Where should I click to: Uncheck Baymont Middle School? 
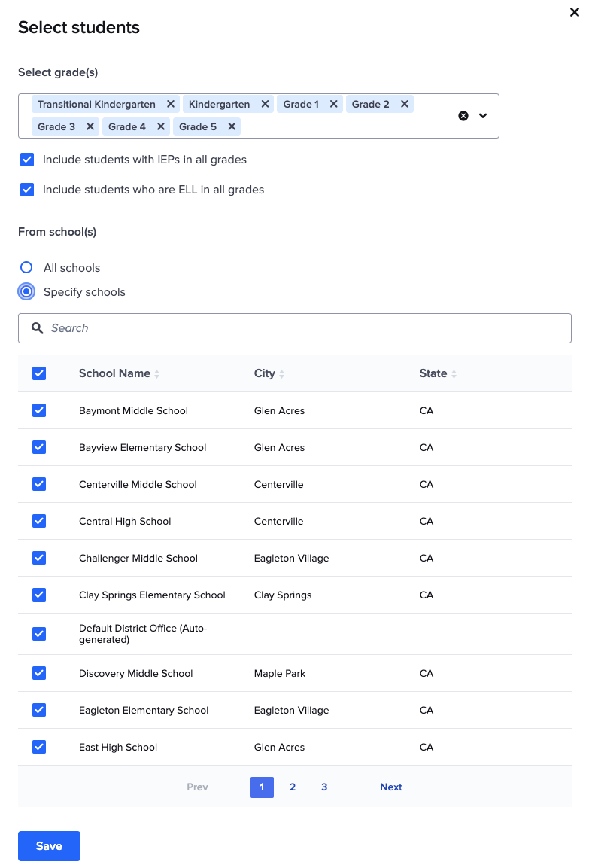coord(38,410)
